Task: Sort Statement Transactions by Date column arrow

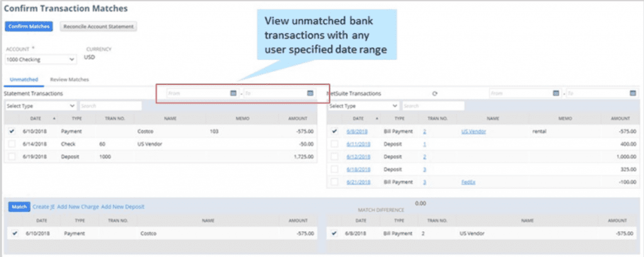Action: [x=54, y=118]
